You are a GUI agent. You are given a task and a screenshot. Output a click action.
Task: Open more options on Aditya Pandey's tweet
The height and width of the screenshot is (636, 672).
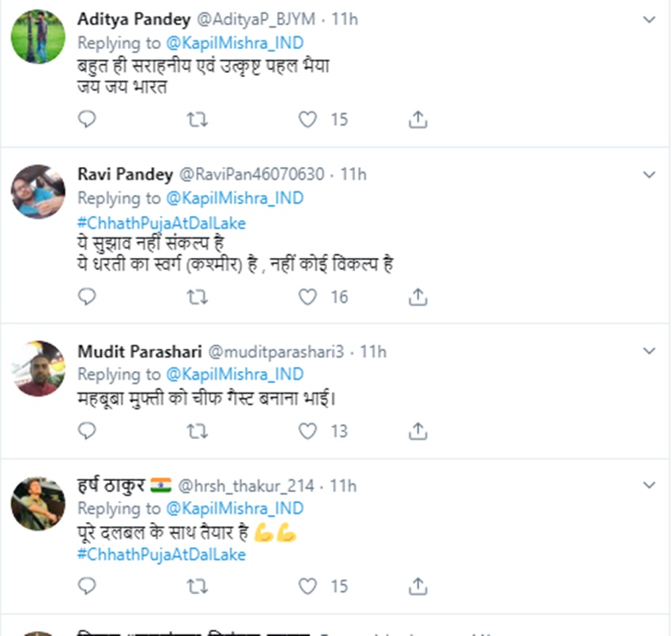click(649, 20)
